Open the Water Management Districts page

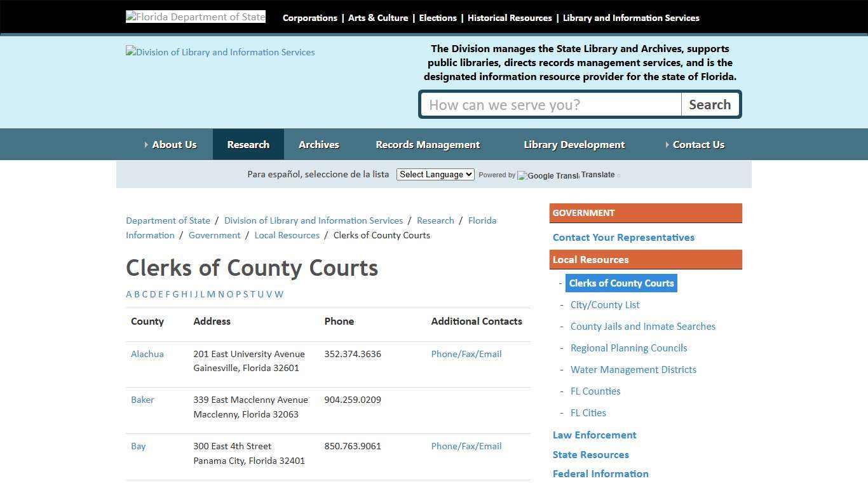[633, 369]
